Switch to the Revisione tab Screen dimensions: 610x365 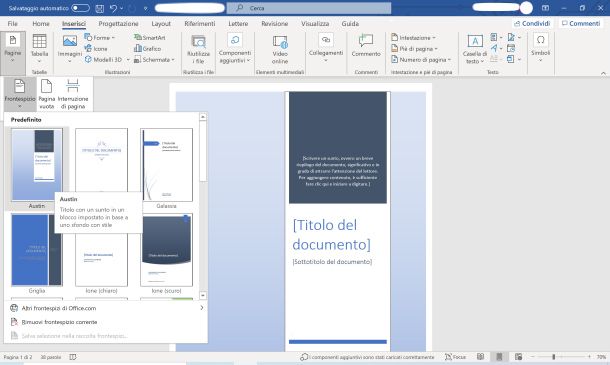pos(275,24)
